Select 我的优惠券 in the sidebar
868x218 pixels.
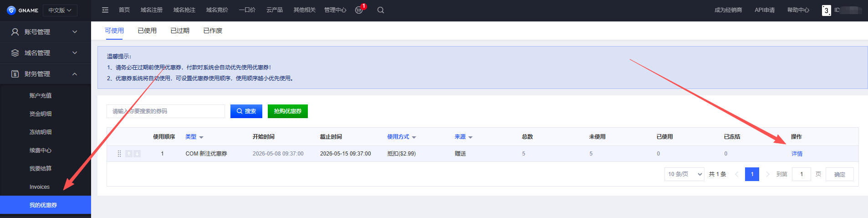click(46, 205)
